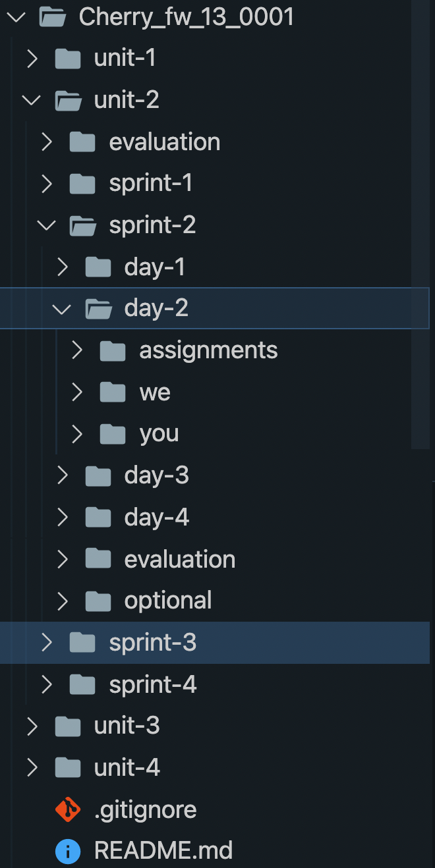Open the .gitignore file
The width and height of the screenshot is (435, 868).
pyautogui.click(x=145, y=809)
